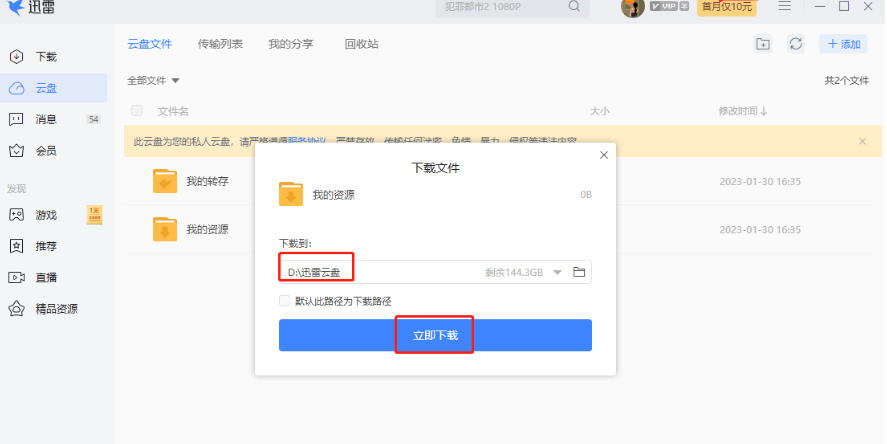Toggle select-all files checkbox

coord(137,111)
